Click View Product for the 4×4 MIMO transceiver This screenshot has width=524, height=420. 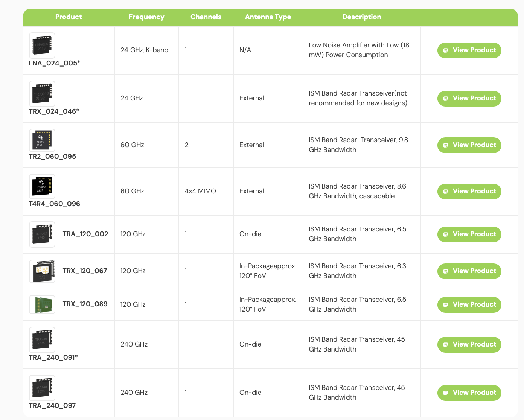click(469, 192)
